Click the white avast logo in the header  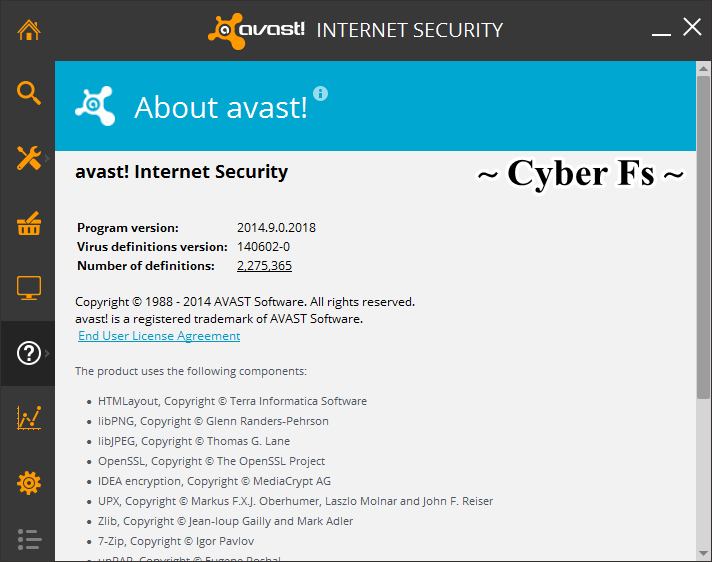95,105
